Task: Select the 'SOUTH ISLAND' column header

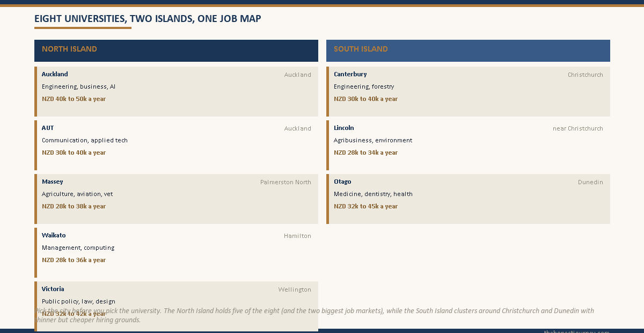Action: tap(468, 50)
